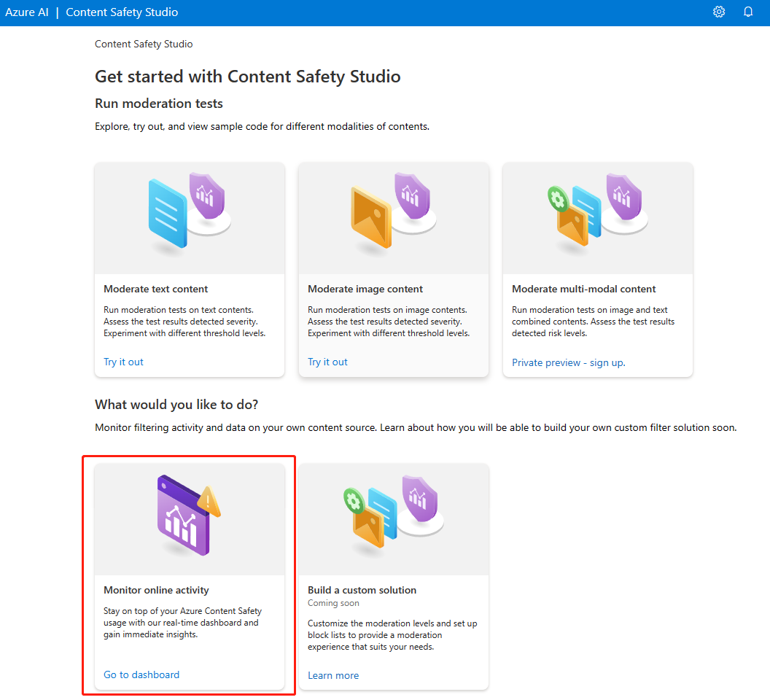
Task: Click Try it out under Moderate image content
Action: click(328, 362)
